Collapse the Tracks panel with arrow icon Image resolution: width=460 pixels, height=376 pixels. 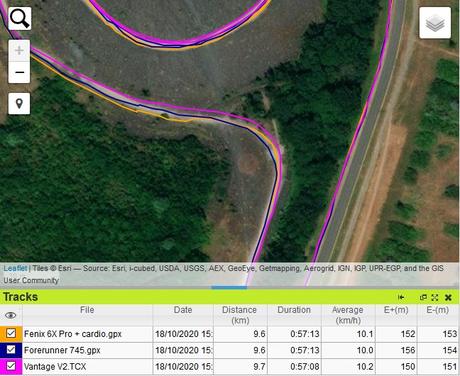click(401, 297)
